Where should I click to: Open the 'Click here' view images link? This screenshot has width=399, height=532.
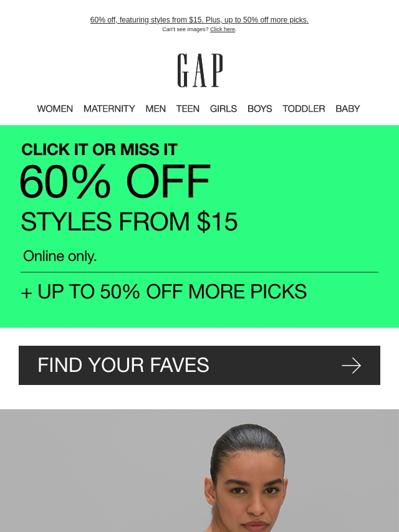click(x=223, y=29)
